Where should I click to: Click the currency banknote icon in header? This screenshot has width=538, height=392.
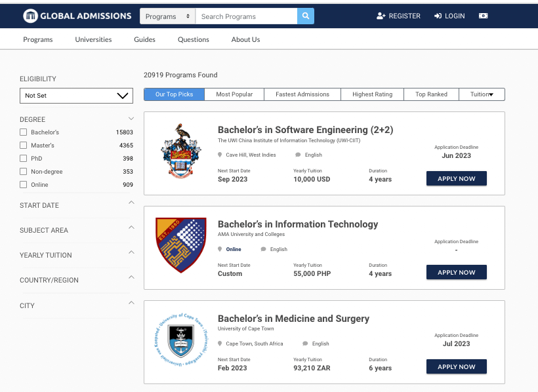(x=483, y=16)
